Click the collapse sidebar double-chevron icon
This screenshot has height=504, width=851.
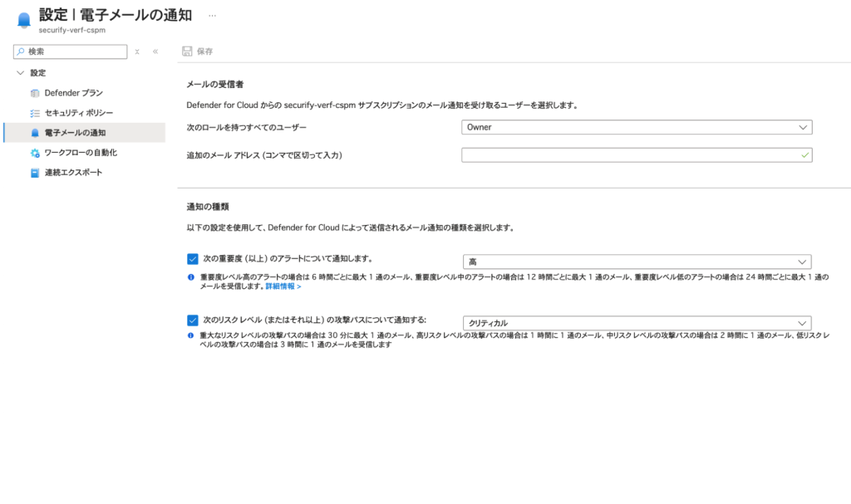pyautogui.click(x=155, y=51)
